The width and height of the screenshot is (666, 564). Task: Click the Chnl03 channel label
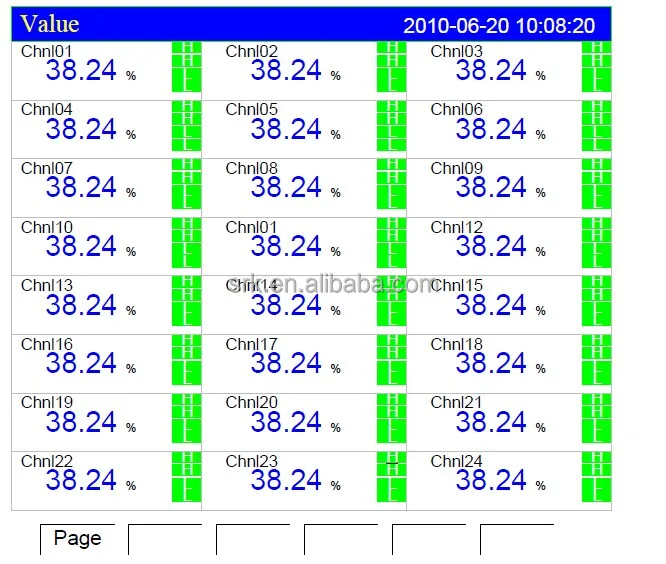coord(457,51)
